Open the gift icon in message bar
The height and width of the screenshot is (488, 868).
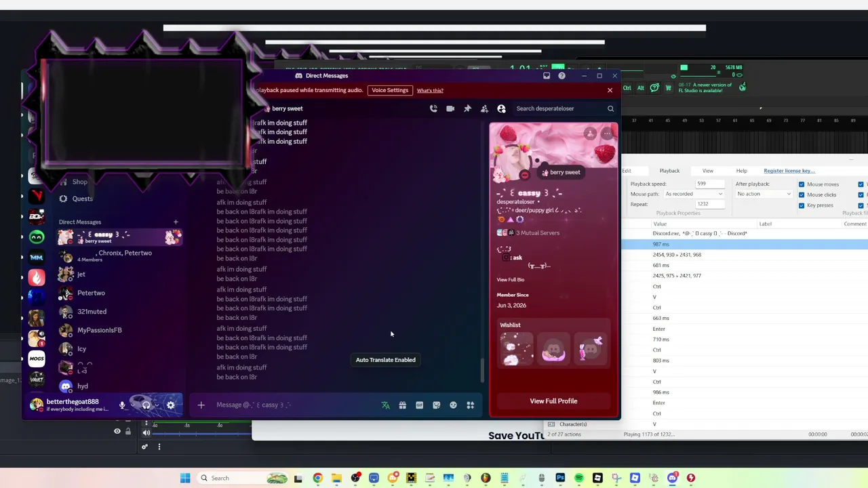[x=403, y=405]
